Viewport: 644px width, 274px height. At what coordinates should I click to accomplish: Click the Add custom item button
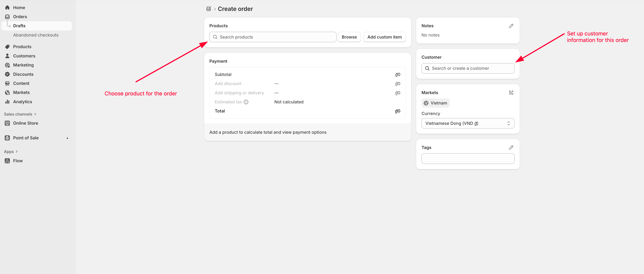pyautogui.click(x=384, y=37)
